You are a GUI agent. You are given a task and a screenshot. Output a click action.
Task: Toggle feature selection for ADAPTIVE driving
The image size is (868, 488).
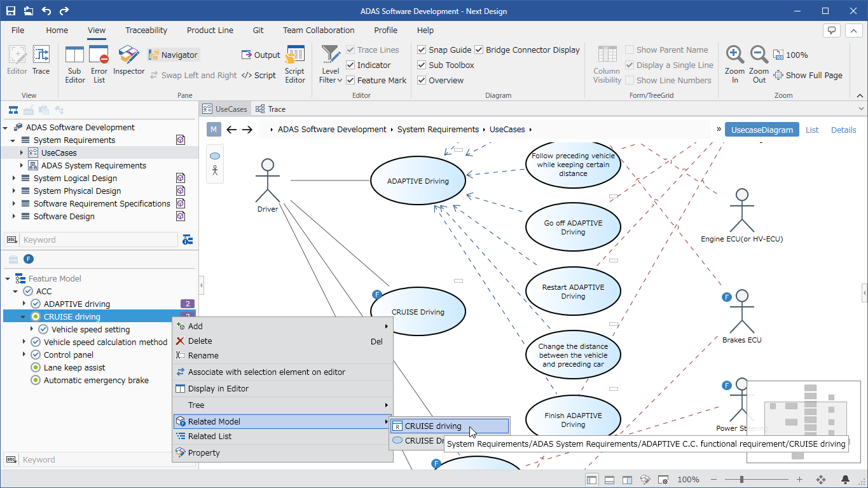pyautogui.click(x=36, y=304)
